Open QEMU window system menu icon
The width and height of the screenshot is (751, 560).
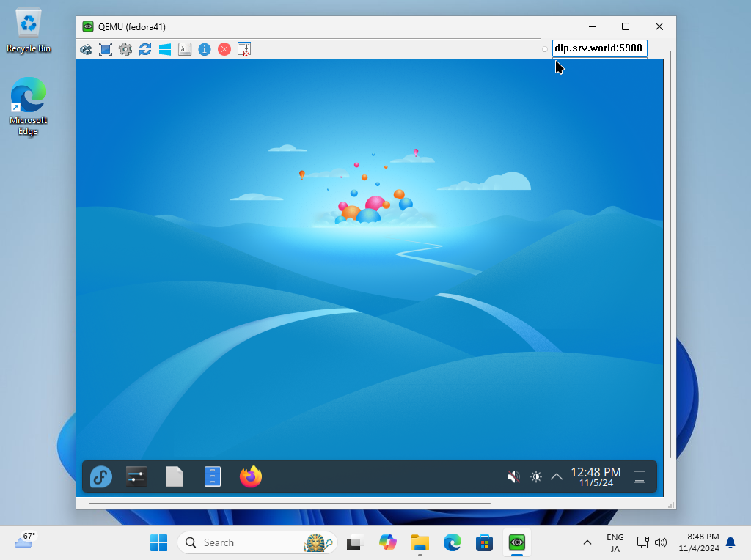(88, 27)
